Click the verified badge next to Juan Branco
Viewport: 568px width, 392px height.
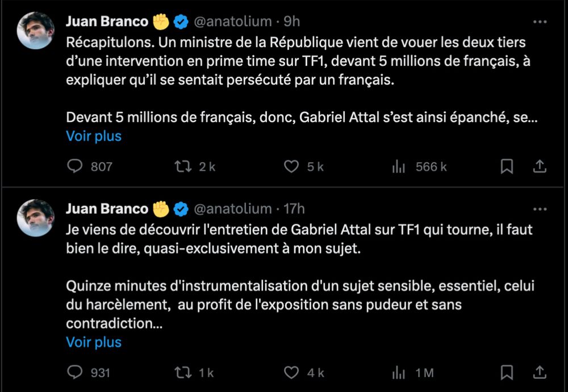click(181, 21)
